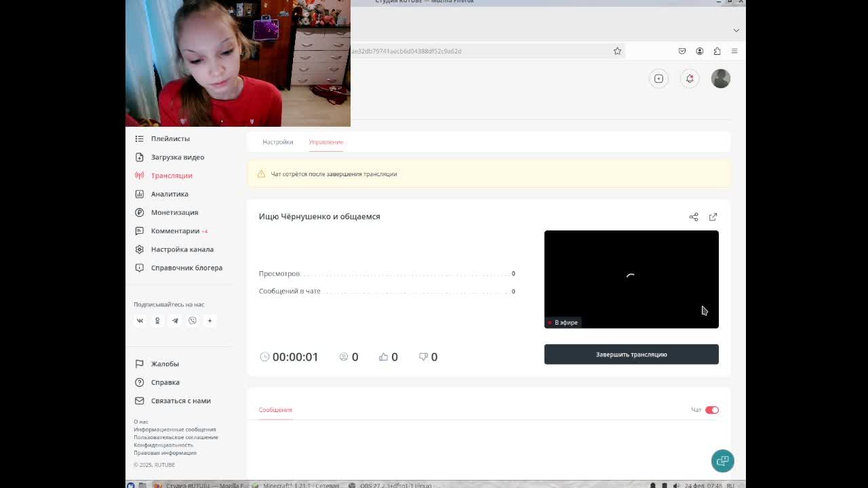Open the VK social link
Viewport: 868px width, 488px height.
[140, 321]
